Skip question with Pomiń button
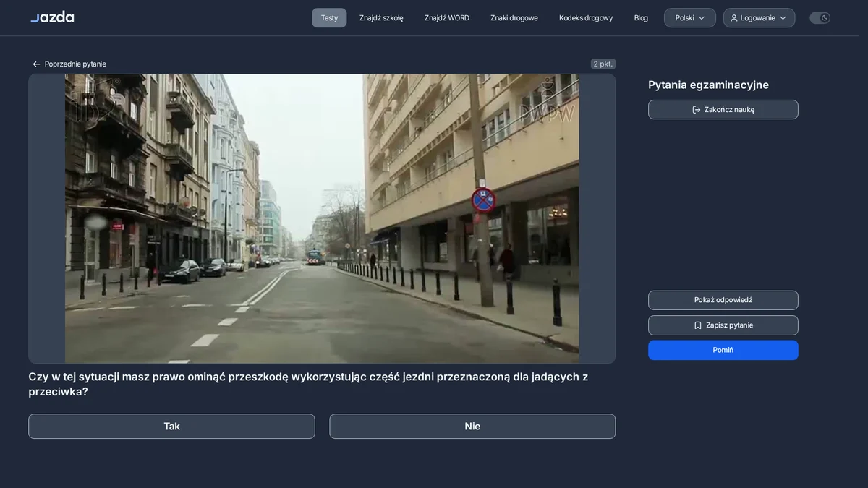The image size is (868, 488). [x=723, y=350]
